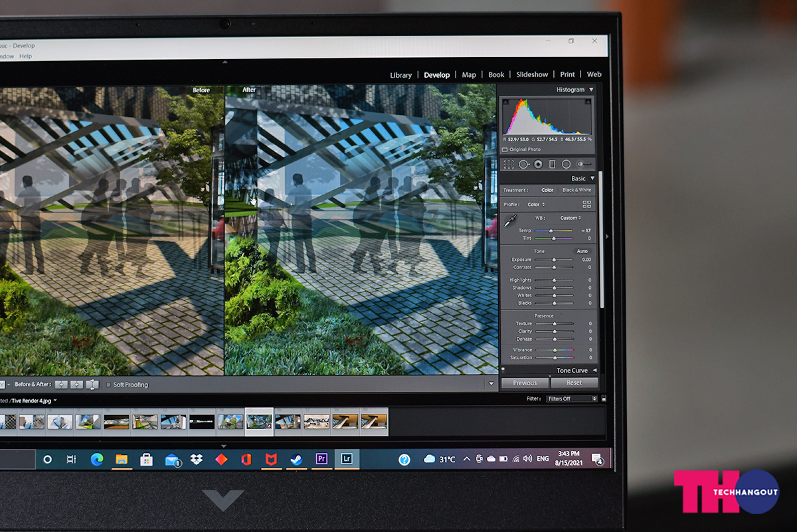Select the Spot Removal tool
The height and width of the screenshot is (532, 797).
click(x=523, y=164)
